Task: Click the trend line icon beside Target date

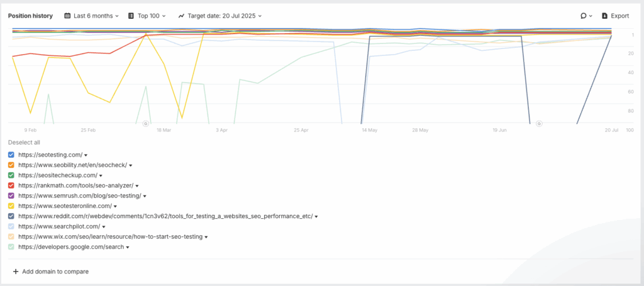Action: (181, 16)
